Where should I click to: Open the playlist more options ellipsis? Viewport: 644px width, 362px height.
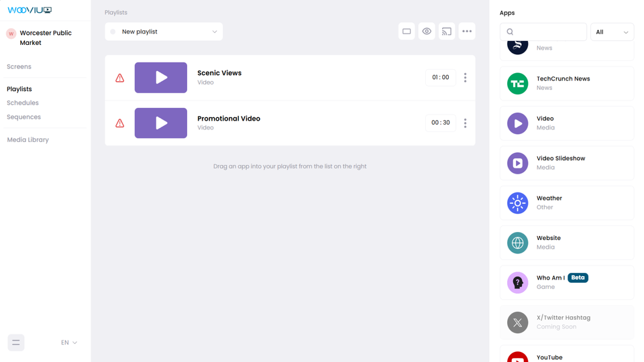(x=467, y=32)
